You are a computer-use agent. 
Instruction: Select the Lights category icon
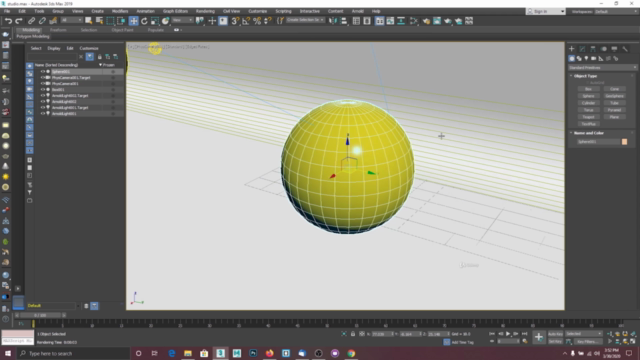pyautogui.click(x=586, y=58)
